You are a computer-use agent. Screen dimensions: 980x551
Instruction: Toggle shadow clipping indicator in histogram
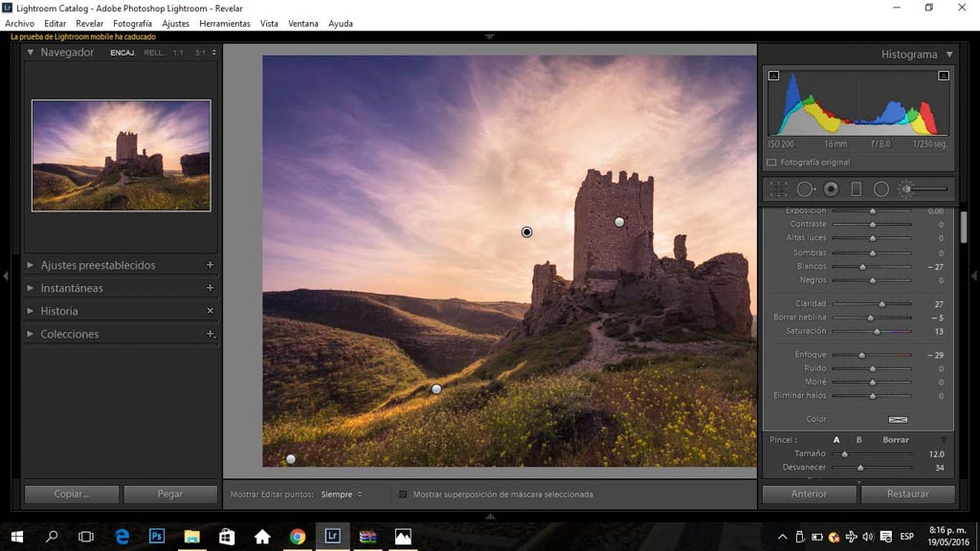pyautogui.click(x=773, y=76)
